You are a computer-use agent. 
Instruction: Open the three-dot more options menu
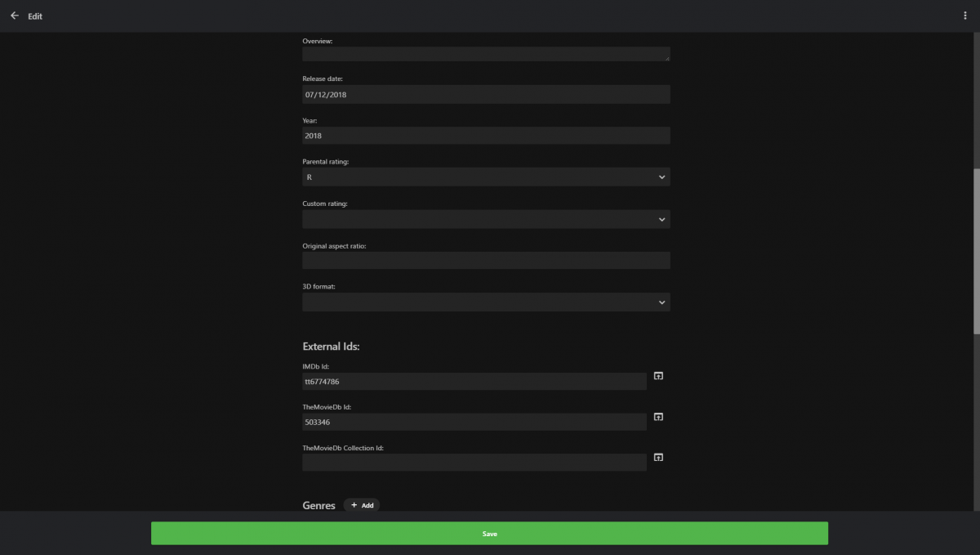tap(965, 16)
